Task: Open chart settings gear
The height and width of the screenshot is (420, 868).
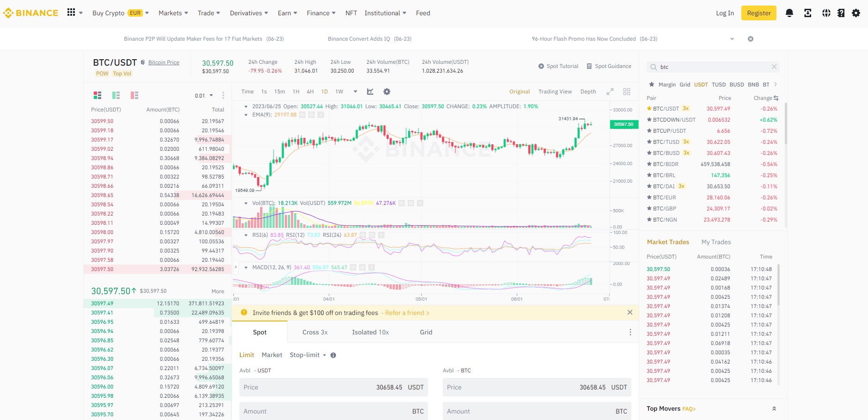Action: pos(387,92)
